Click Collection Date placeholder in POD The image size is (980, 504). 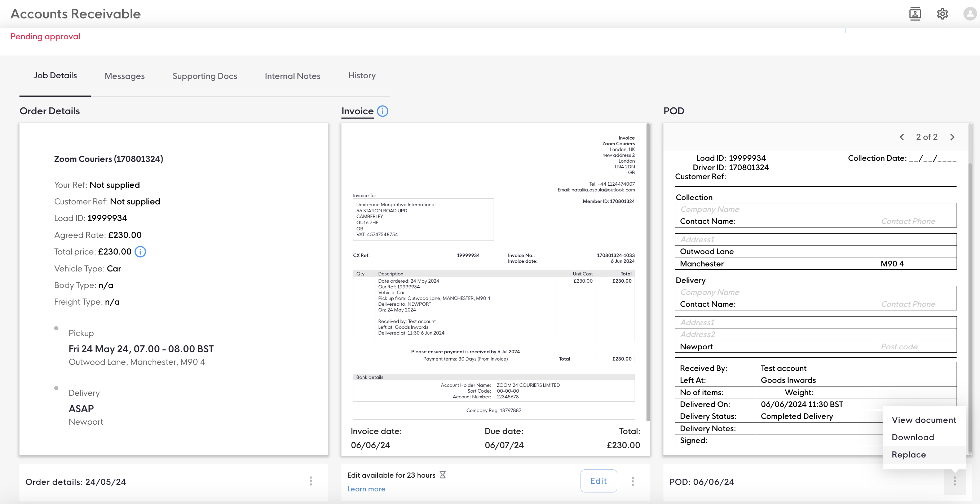tap(932, 159)
